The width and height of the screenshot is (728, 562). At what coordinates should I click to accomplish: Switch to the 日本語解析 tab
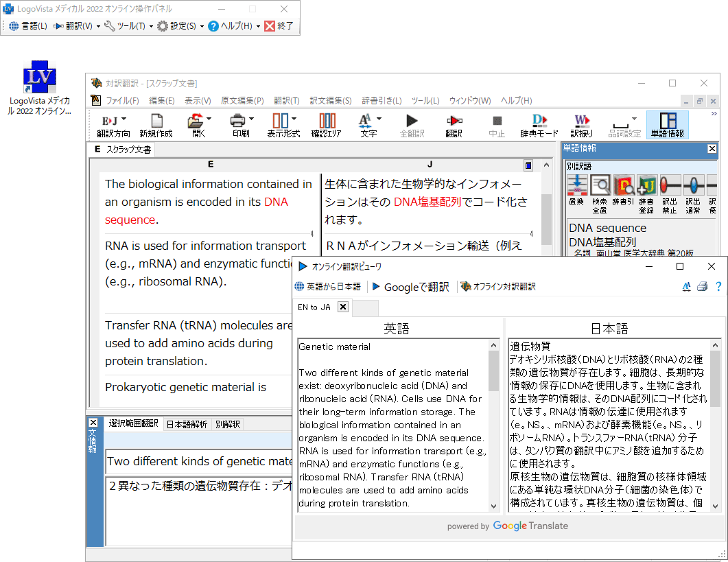pos(187,424)
